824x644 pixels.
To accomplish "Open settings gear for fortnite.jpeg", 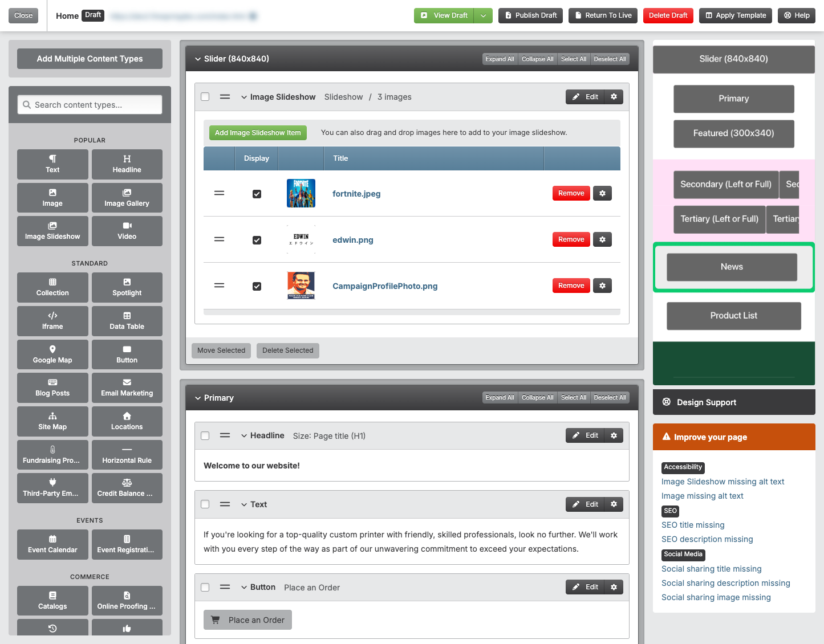I will tap(602, 193).
